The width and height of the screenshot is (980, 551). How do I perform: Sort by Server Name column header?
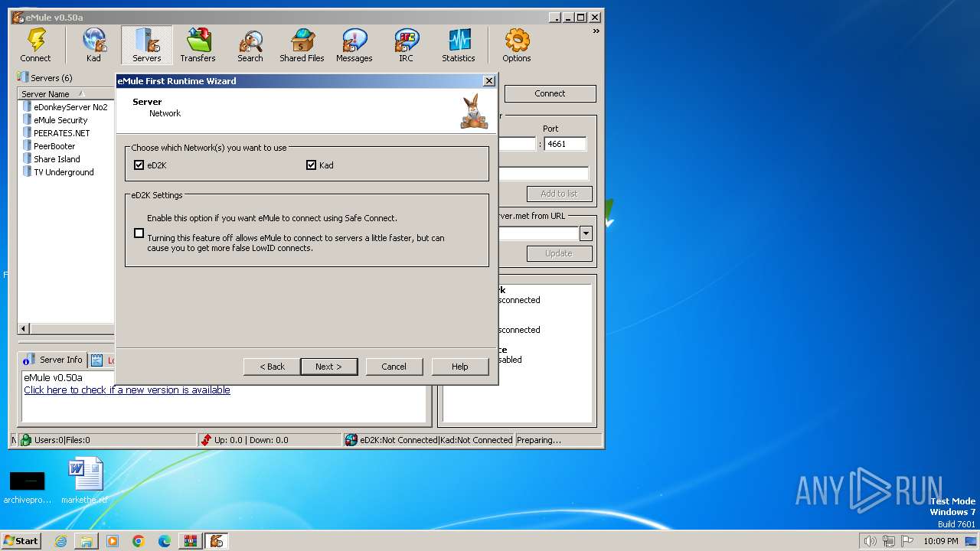point(66,94)
